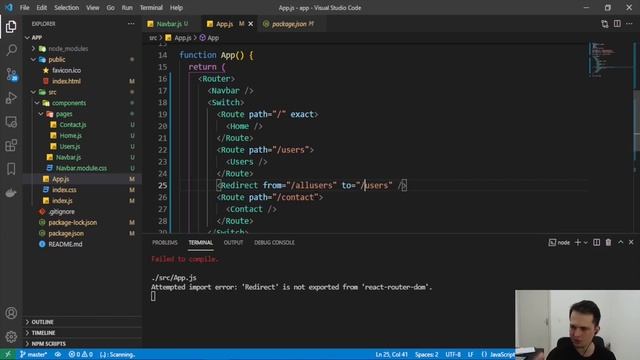
Task: Open Manage gear icon
Action: click(x=11, y=337)
